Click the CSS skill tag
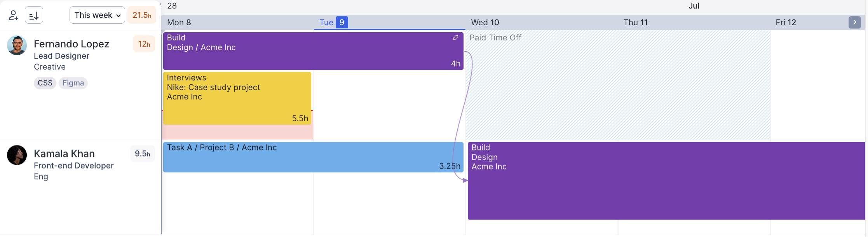The height and width of the screenshot is (237, 868). (45, 83)
